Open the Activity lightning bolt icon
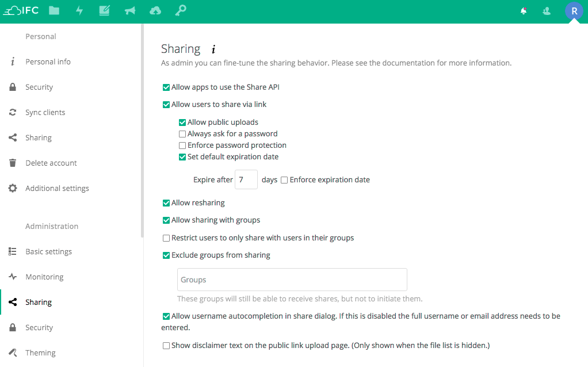Viewport: 588px width, 367px height. (x=79, y=11)
